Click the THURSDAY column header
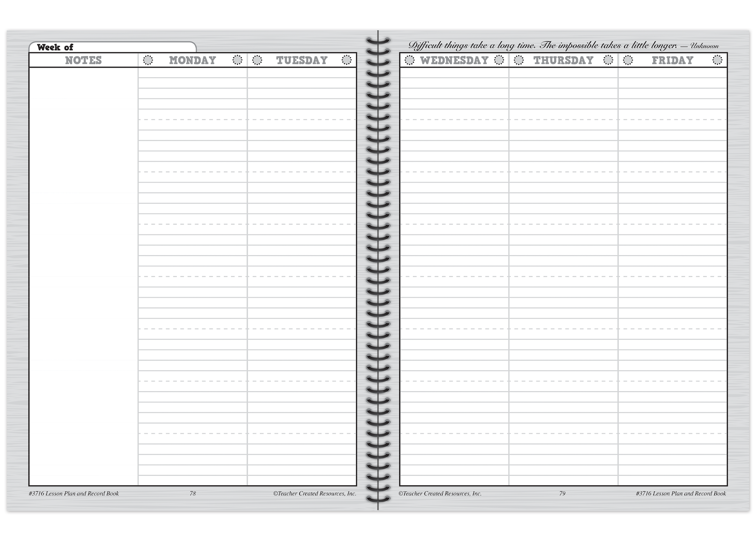The image size is (756, 540). click(563, 60)
